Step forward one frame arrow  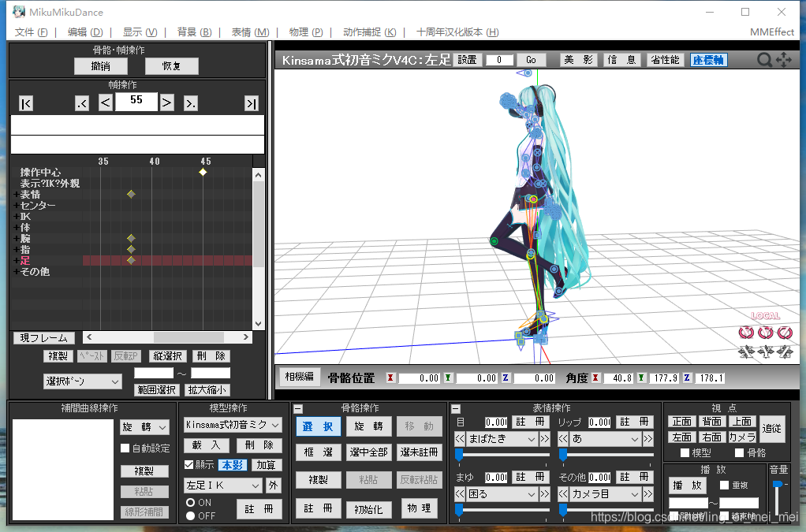(x=166, y=102)
